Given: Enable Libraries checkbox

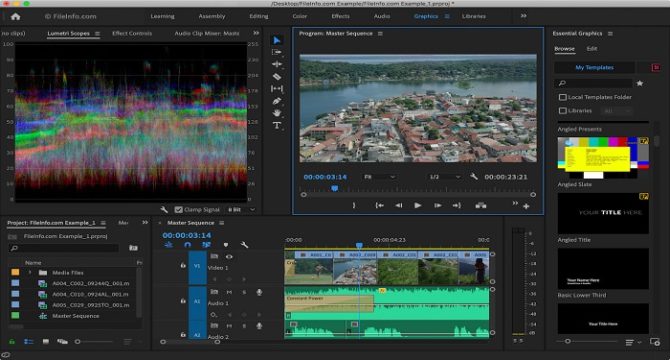Looking at the screenshot, I should click(x=563, y=111).
